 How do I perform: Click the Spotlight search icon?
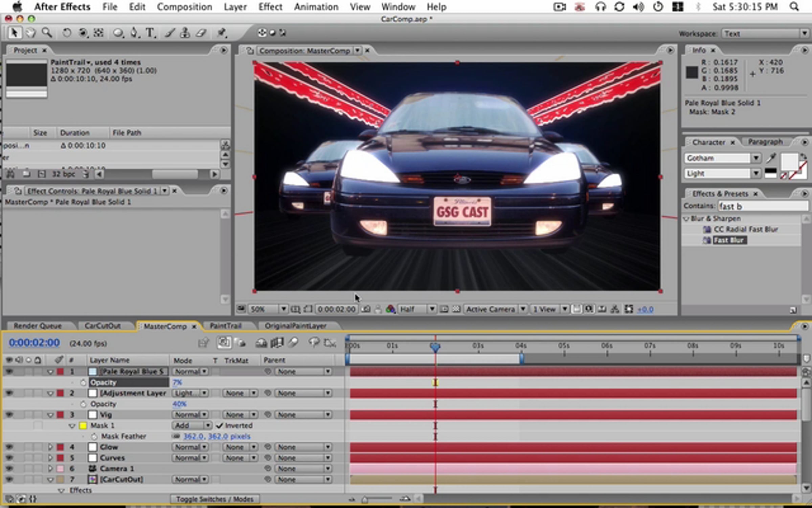pyautogui.click(x=794, y=7)
